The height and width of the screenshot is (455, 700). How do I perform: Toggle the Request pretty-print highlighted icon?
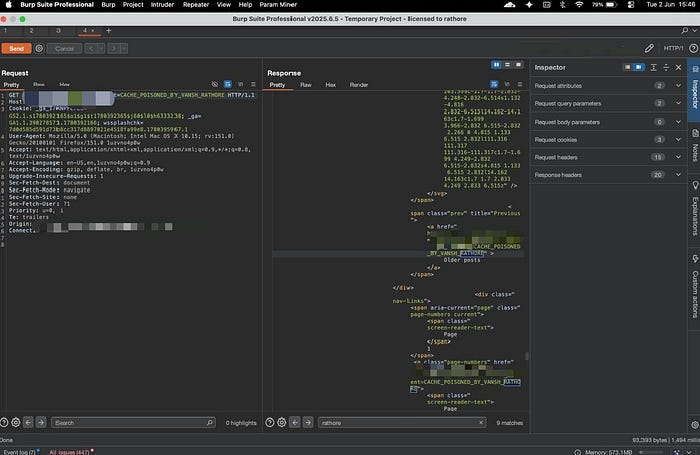pyautogui.click(x=228, y=84)
